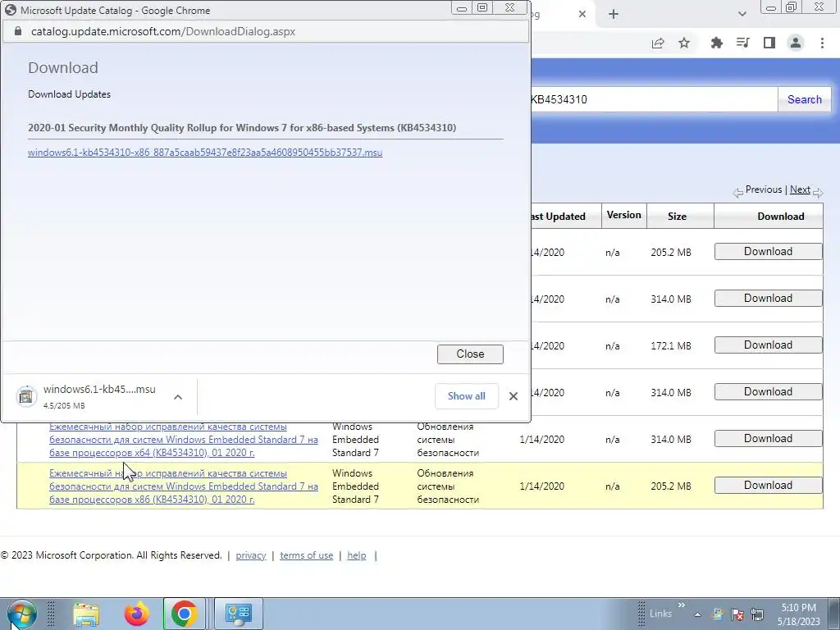
Task: Sort by the Version column header
Action: pyautogui.click(x=623, y=215)
